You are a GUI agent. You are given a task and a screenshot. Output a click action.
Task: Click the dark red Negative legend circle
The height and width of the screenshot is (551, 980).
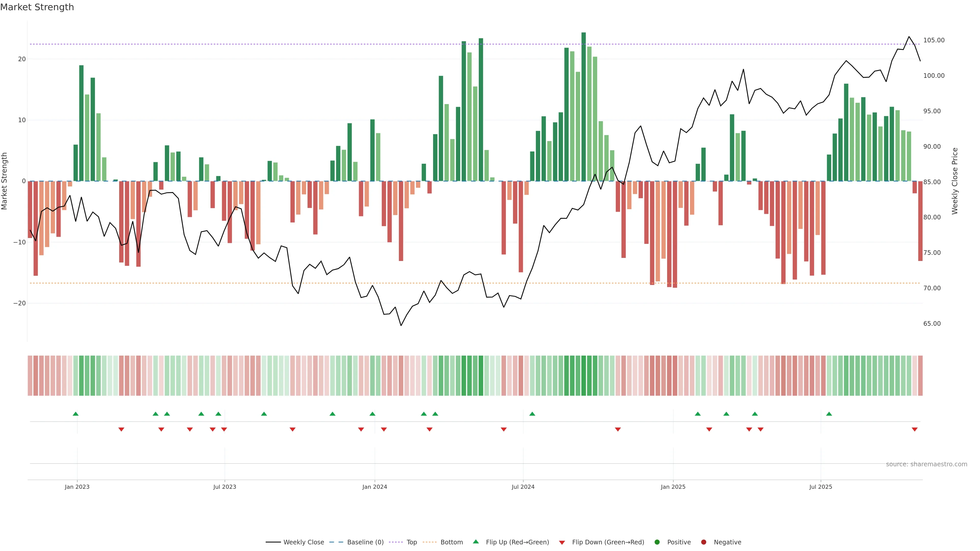click(703, 542)
